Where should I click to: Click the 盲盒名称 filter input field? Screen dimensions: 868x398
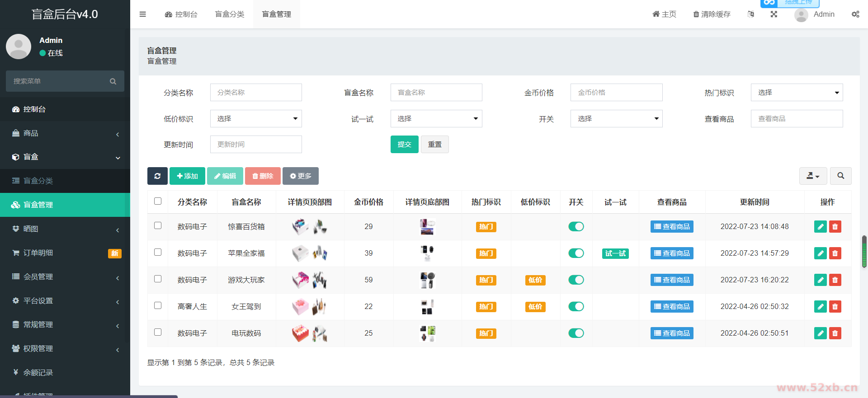pyautogui.click(x=436, y=93)
